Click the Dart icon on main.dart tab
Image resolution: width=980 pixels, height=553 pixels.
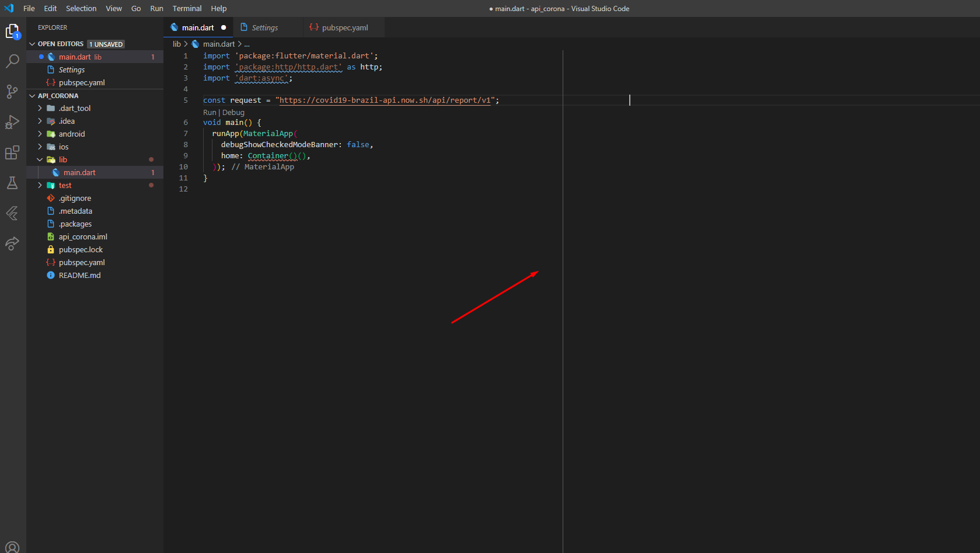[x=174, y=27]
